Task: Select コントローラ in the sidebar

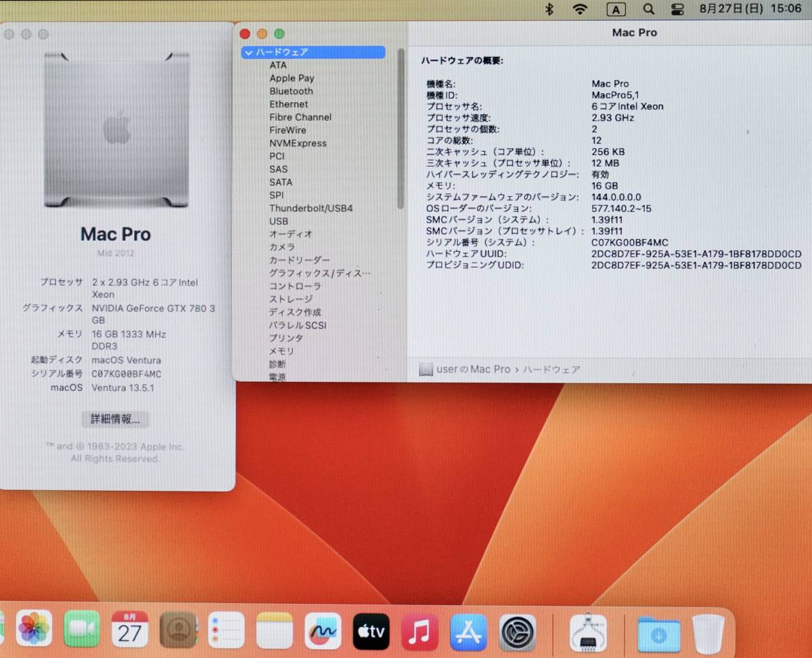Action: pyautogui.click(x=295, y=286)
